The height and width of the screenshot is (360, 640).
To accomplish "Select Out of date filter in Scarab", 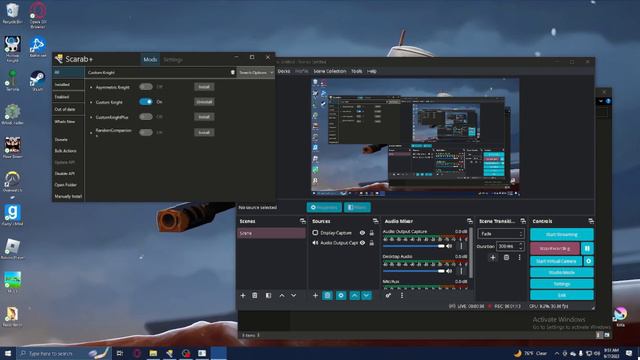I will click(x=68, y=109).
